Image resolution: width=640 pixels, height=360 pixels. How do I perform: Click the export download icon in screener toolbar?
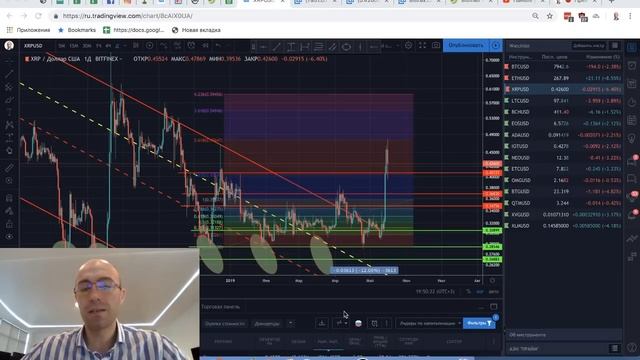[x=322, y=323]
